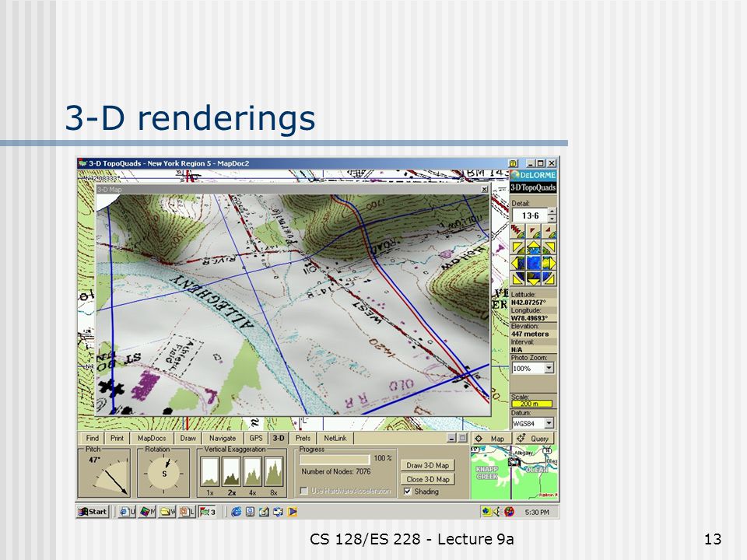Click the Query button
Viewport: 747px width, 560px height.
534,439
